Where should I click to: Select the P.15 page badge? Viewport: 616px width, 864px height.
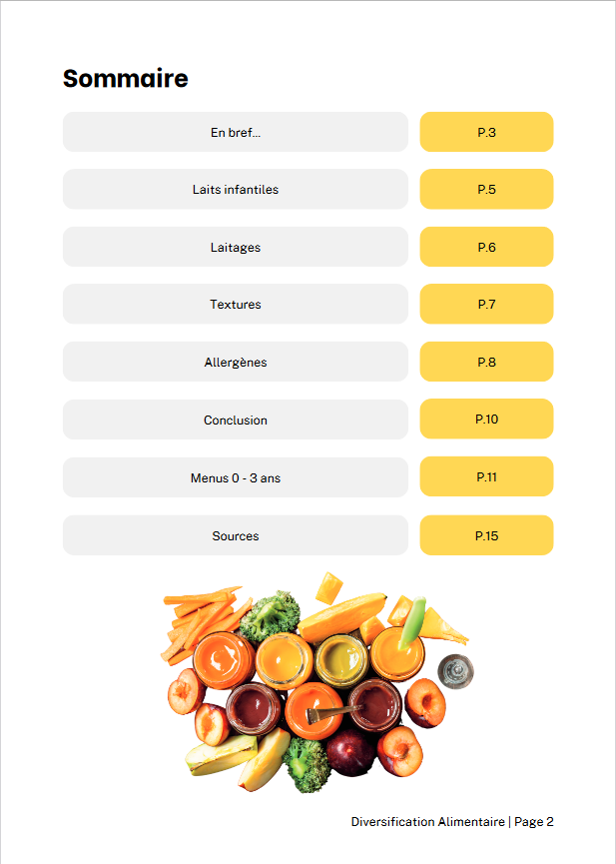(x=486, y=536)
